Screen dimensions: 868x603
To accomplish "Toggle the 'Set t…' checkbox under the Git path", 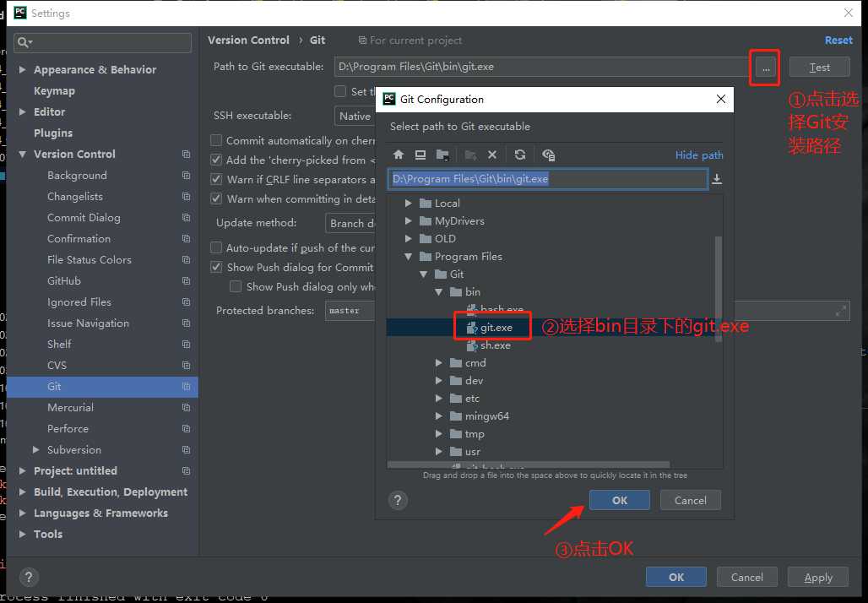I will point(340,91).
